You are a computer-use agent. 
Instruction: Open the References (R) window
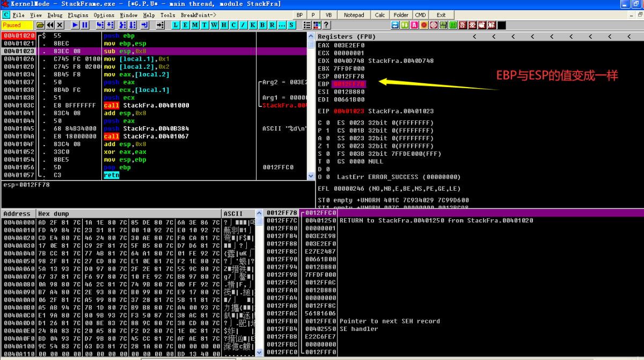[x=273, y=25]
